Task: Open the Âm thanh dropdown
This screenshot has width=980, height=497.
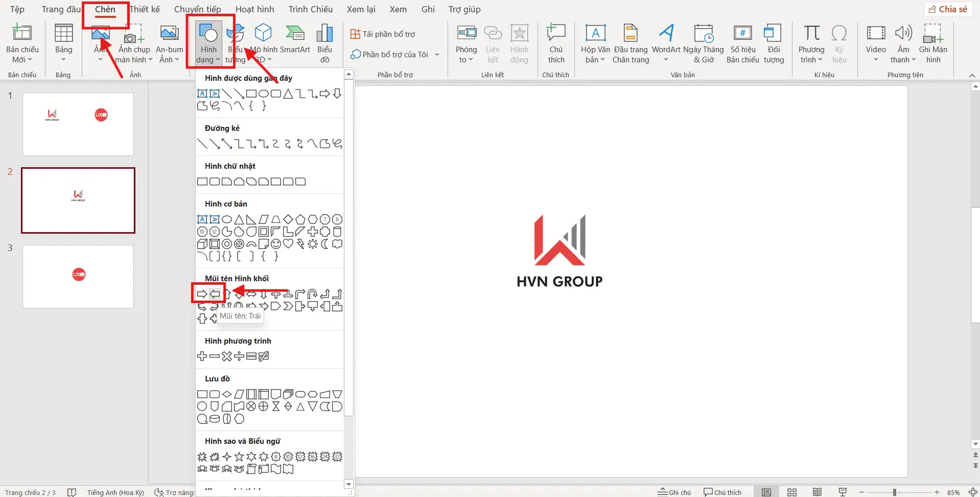Action: [x=903, y=43]
